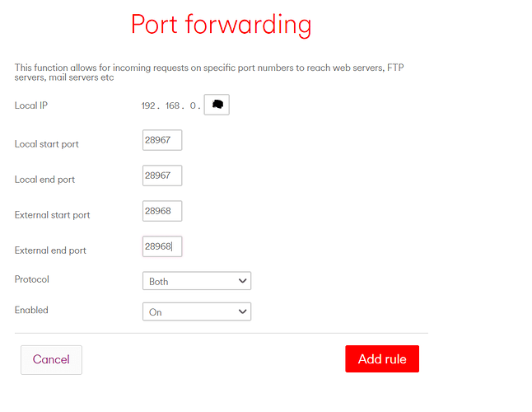Click the External end port label
This screenshot has width=532, height=412.
click(50, 250)
